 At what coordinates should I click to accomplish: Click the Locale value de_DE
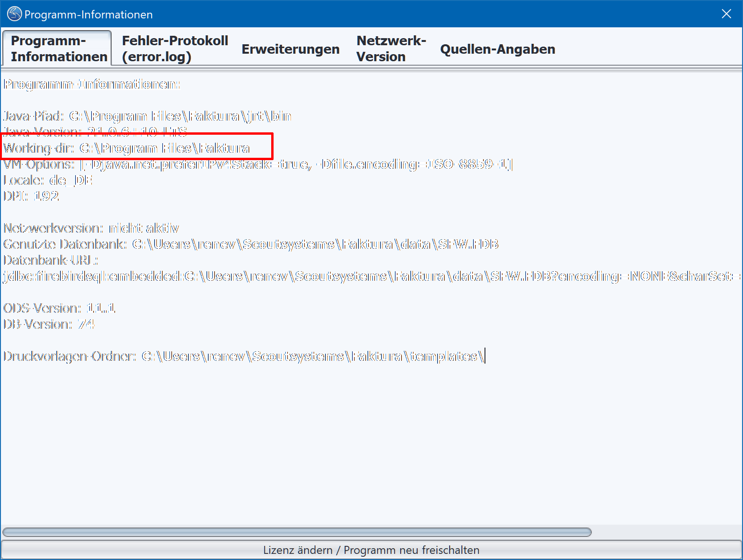[71, 180]
